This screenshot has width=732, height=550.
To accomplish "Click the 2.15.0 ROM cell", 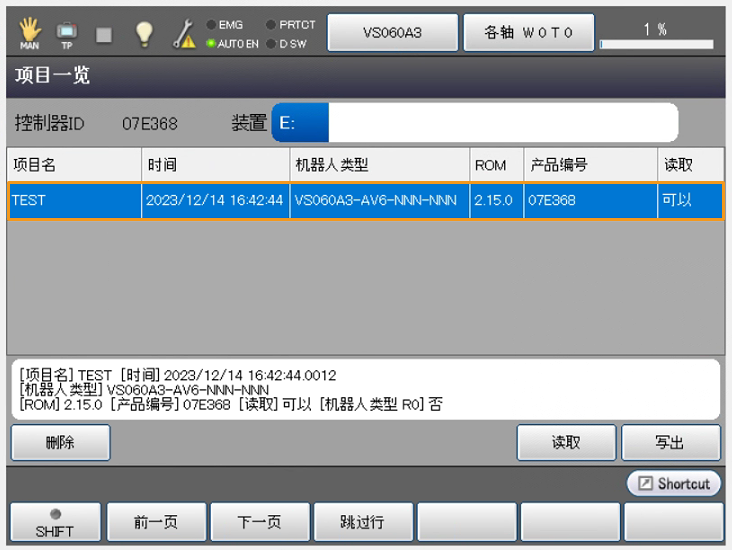I will pyautogui.click(x=497, y=200).
